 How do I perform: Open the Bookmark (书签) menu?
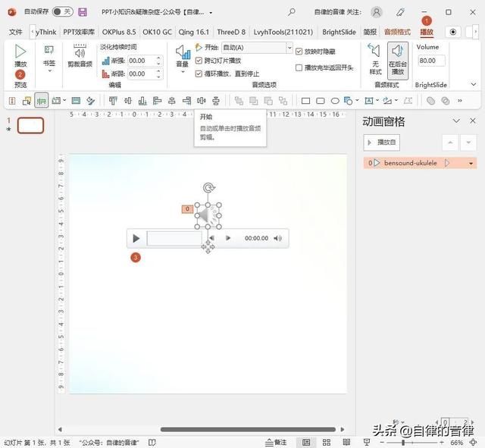(48, 58)
